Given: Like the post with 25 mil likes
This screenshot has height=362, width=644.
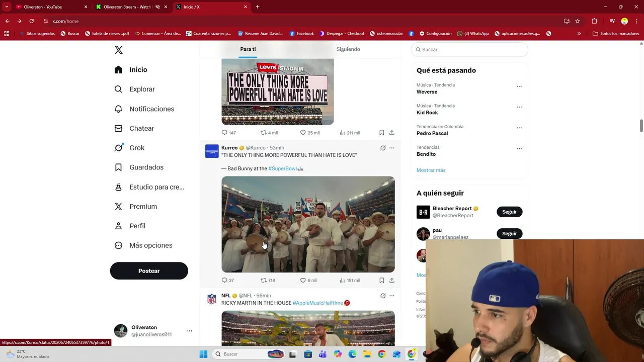Looking at the screenshot, I should pyautogui.click(x=309, y=133).
